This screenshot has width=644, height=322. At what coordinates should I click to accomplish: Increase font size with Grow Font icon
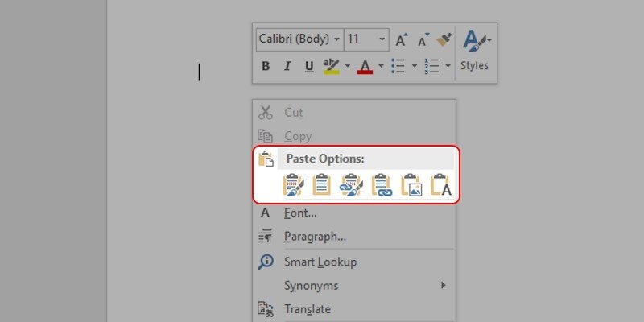(402, 39)
